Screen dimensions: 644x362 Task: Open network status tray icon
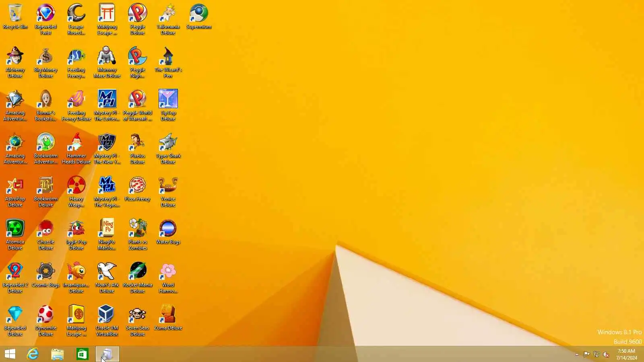coord(596,354)
